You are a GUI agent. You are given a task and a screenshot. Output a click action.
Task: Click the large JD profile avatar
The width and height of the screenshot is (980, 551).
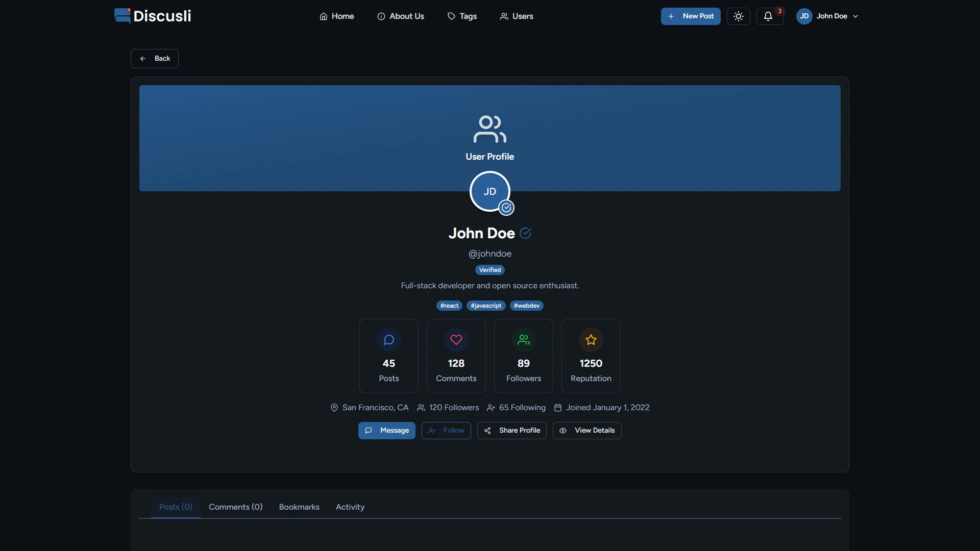click(x=490, y=191)
